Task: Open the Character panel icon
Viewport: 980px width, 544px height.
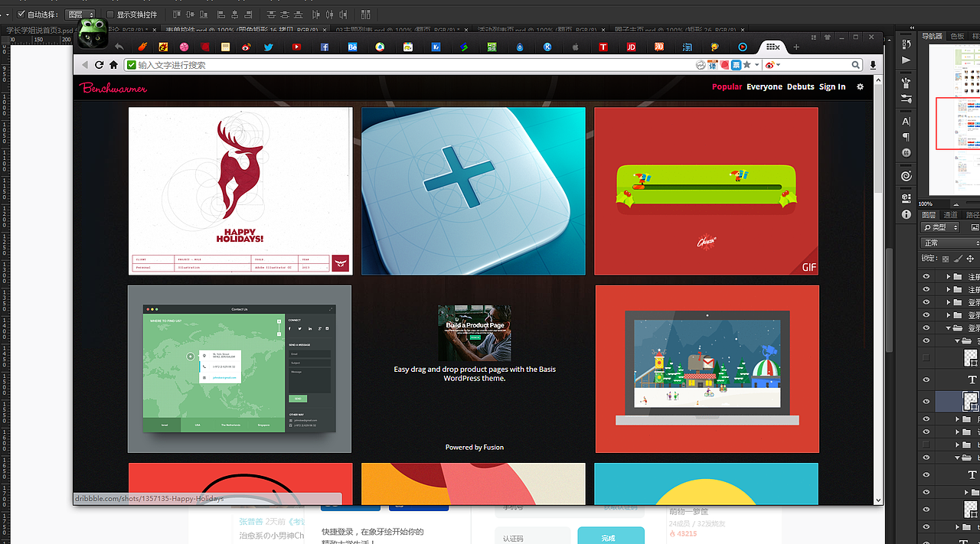Action: (x=906, y=121)
